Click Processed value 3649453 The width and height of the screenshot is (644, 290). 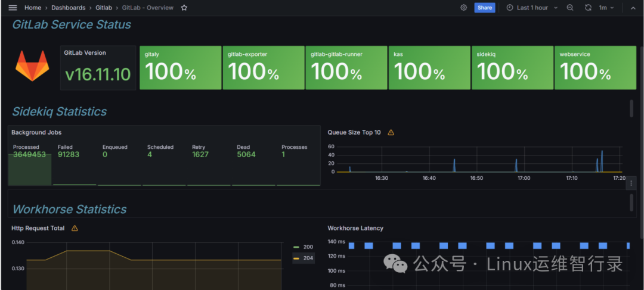pos(30,155)
